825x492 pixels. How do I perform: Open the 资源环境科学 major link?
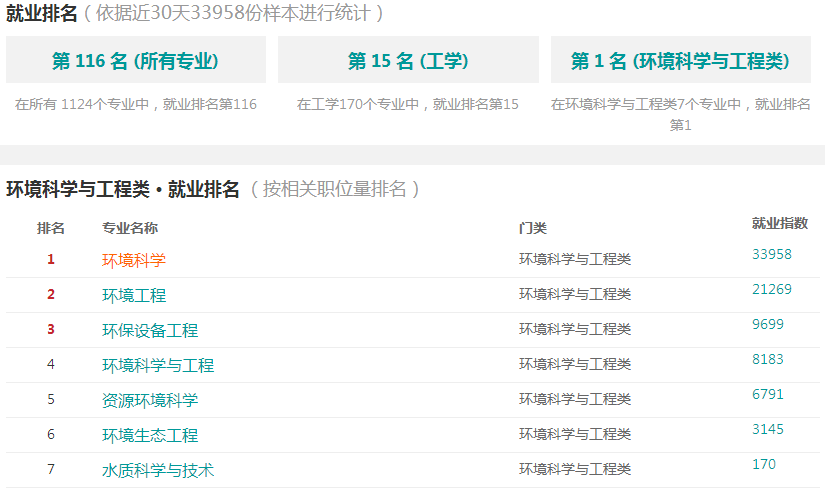150,400
